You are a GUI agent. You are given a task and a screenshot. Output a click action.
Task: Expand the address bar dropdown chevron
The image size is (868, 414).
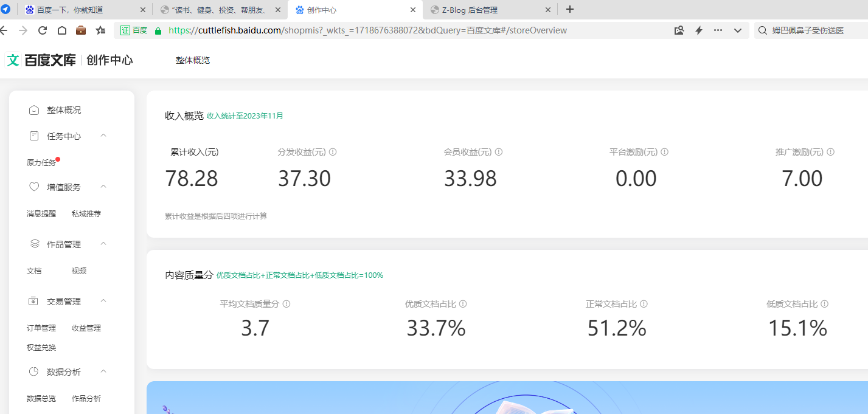click(x=738, y=30)
